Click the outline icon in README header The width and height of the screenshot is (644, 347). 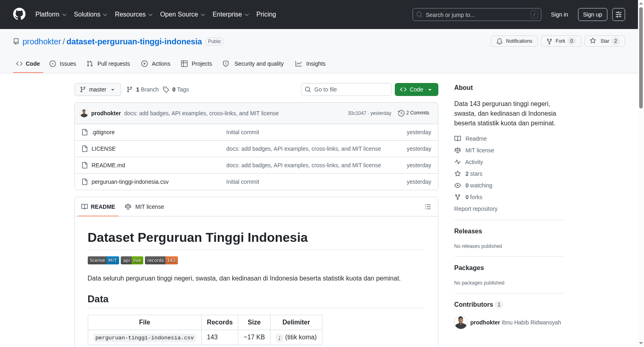point(428,207)
